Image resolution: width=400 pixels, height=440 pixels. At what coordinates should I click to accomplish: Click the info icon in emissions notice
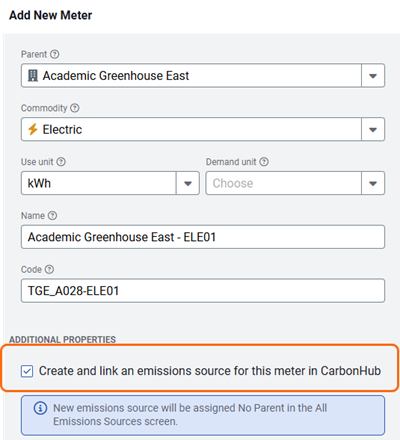tap(40, 408)
